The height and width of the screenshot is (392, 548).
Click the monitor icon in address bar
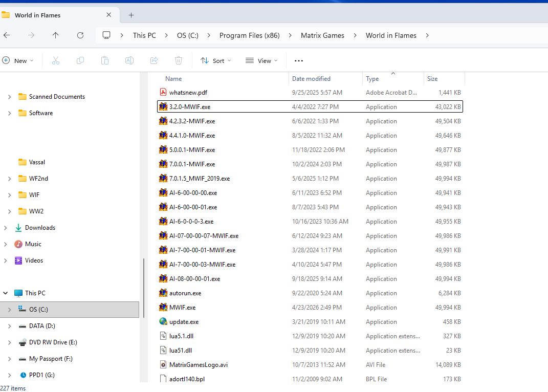click(106, 35)
